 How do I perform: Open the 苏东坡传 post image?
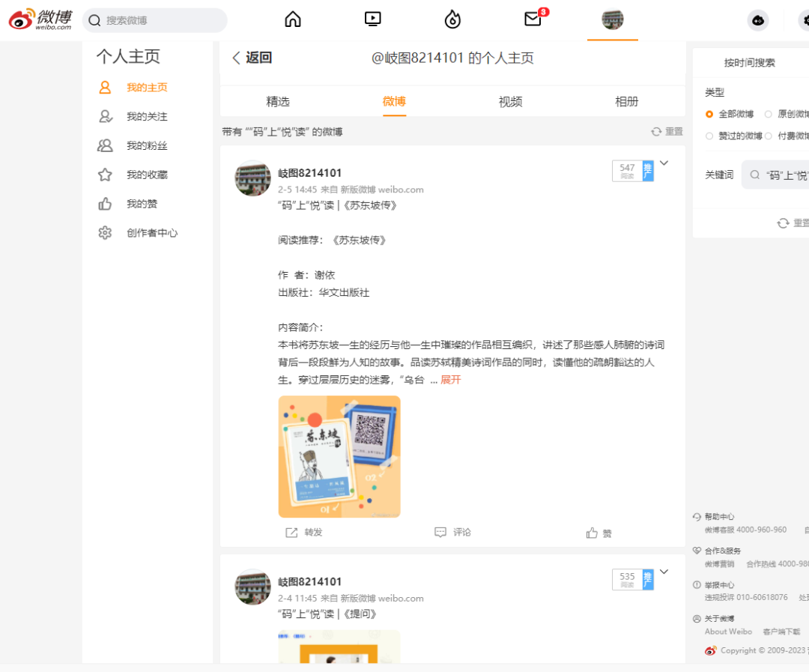[x=339, y=457]
